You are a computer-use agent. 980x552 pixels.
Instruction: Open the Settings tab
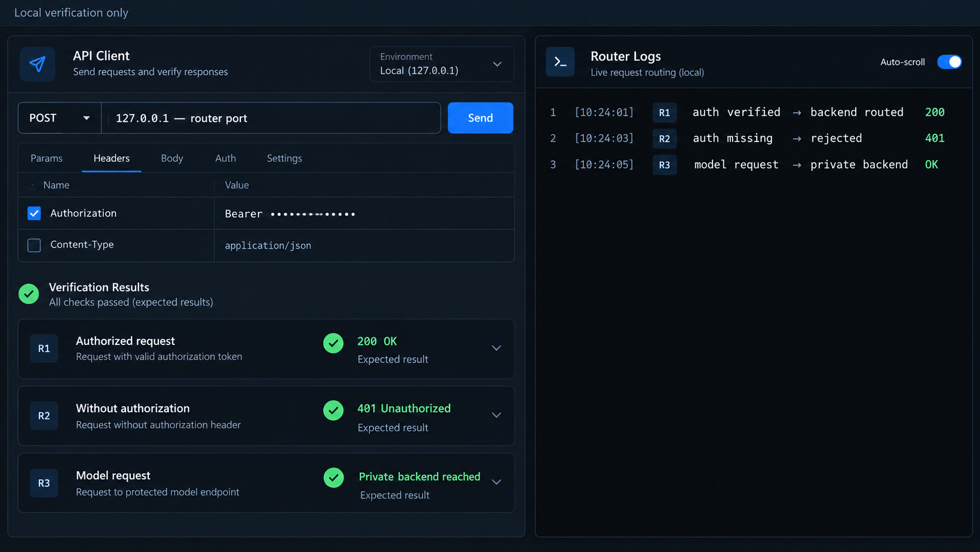click(x=284, y=158)
